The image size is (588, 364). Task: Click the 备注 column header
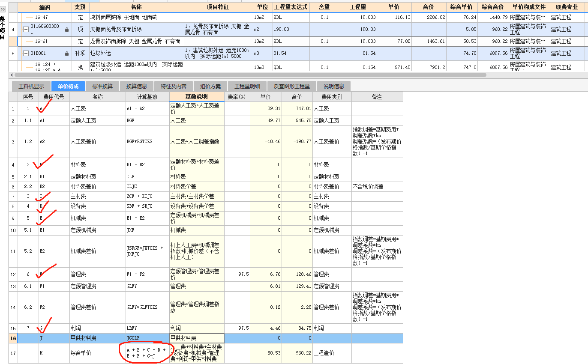[377, 97]
